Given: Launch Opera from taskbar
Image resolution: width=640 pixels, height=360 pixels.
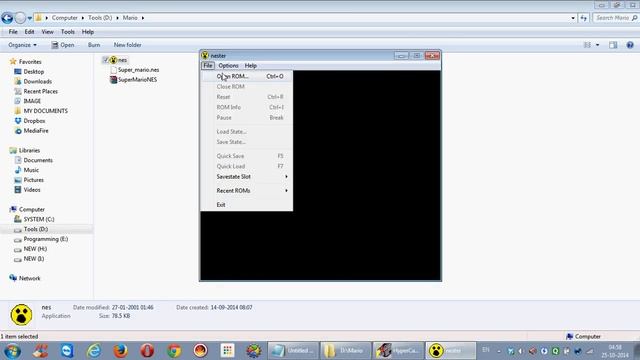Looking at the screenshot, I should (x=147, y=351).
